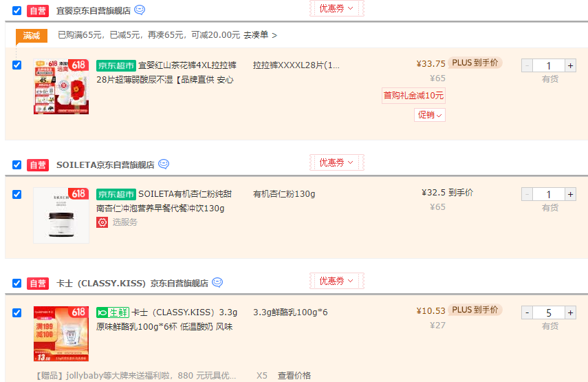Open 宜婴 diaper product thumbnail
Image resolution: width=588 pixels, height=382 pixels.
[61, 87]
